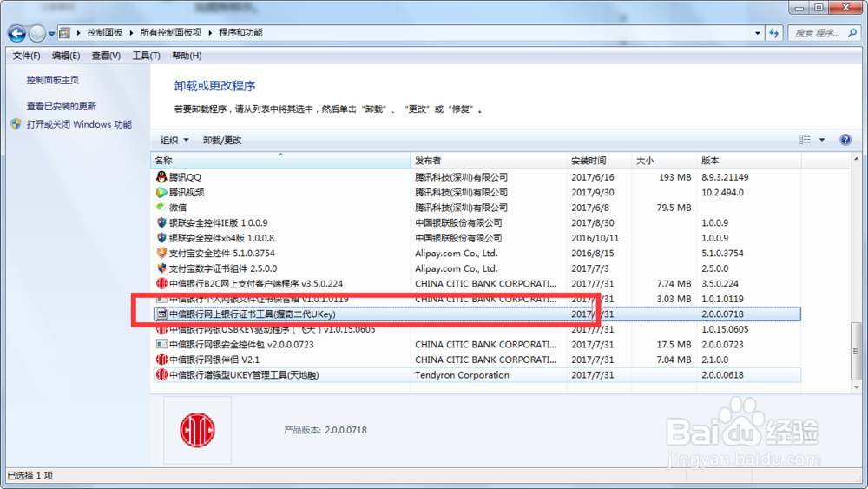Click the 银联安全控件IE版 shield icon
868x489 pixels.
point(161,222)
